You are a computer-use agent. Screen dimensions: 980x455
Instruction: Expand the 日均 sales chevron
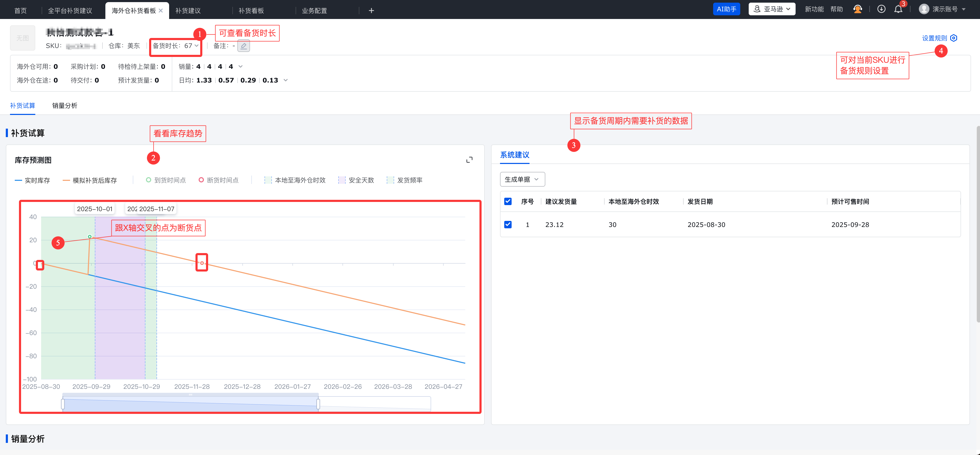(286, 80)
